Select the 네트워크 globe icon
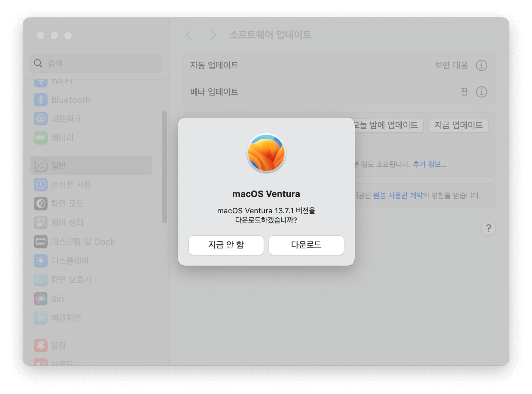Screen dimensions: 532x394 [41, 119]
